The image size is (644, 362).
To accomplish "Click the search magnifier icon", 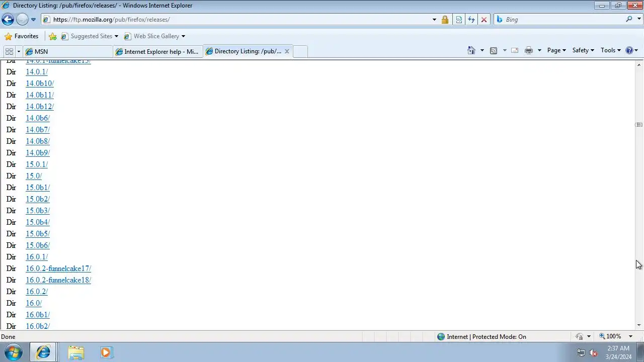I will [x=629, y=19].
